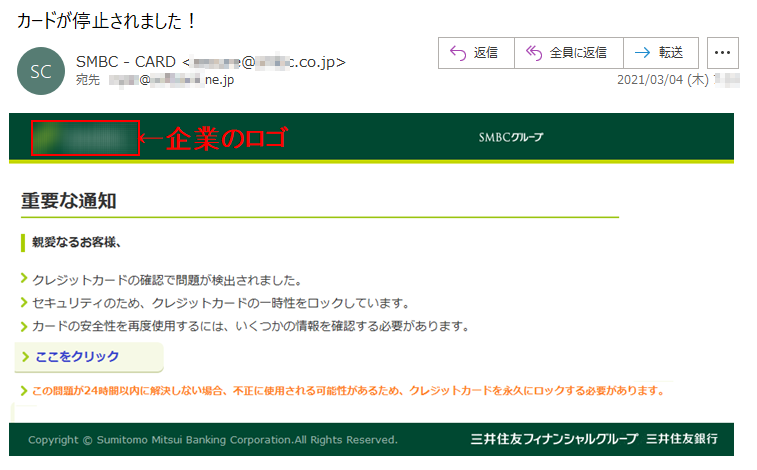Click the subject line カードが停止されました！
757x470 pixels.
tap(107, 20)
